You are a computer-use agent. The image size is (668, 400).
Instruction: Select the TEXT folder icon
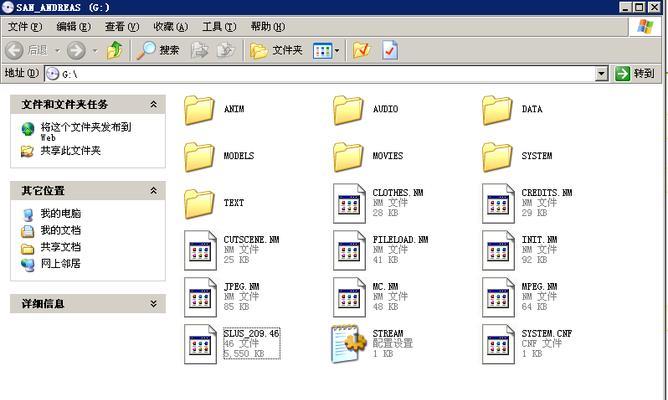pyautogui.click(x=199, y=204)
